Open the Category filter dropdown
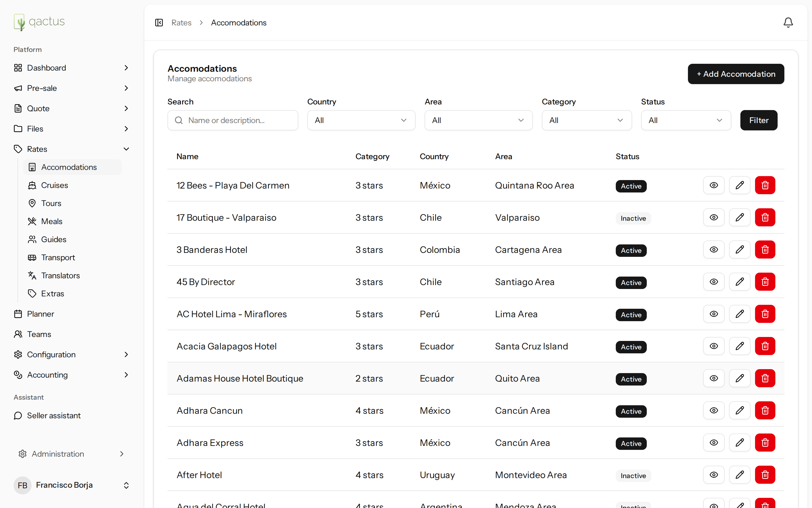The height and width of the screenshot is (508, 812). (586, 120)
